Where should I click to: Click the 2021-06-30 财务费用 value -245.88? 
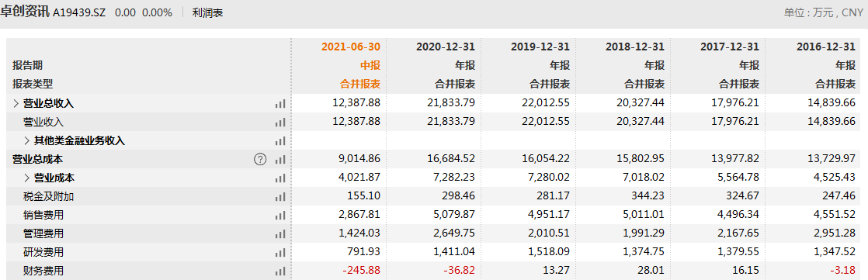pos(362,271)
